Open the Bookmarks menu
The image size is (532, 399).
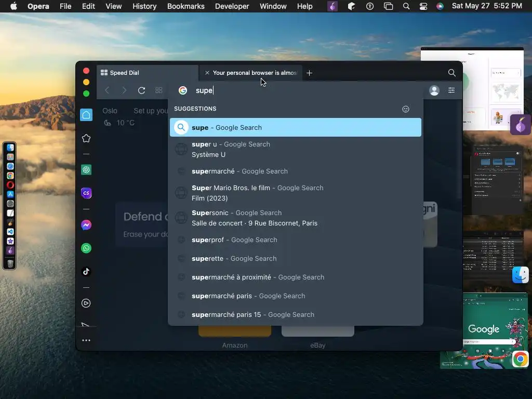coord(186,6)
